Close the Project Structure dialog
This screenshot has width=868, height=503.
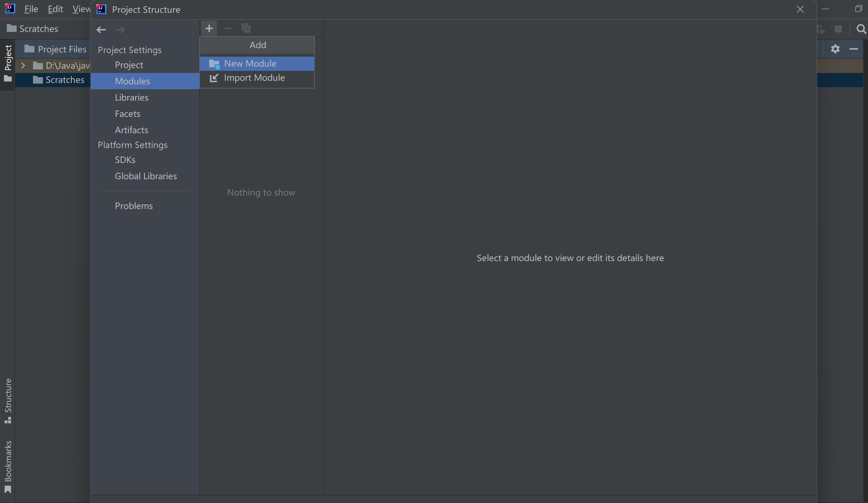(x=800, y=10)
